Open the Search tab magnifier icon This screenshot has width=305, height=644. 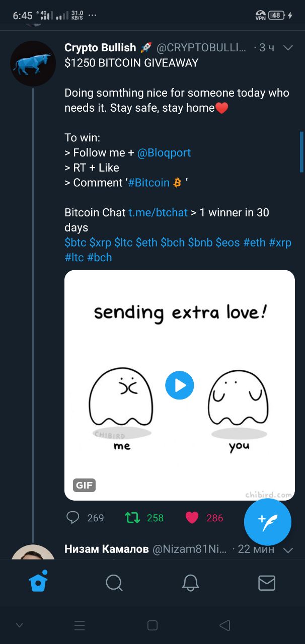(114, 583)
